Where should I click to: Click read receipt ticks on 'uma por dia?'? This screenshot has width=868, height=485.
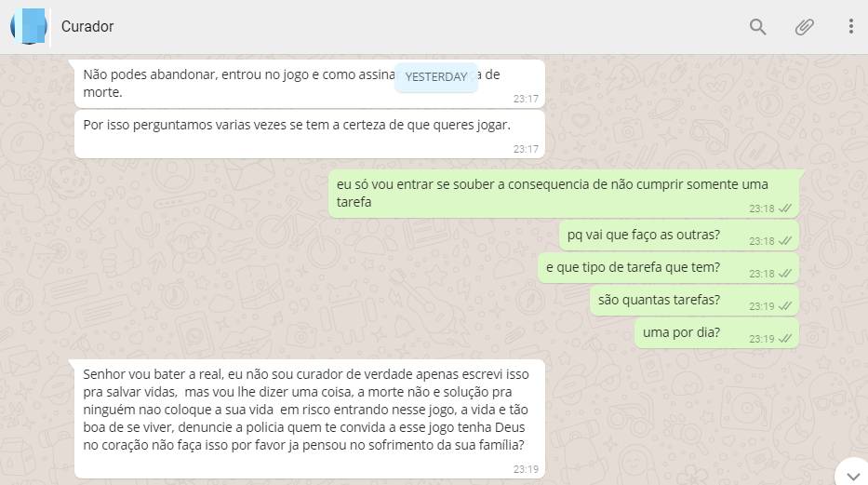coord(784,339)
